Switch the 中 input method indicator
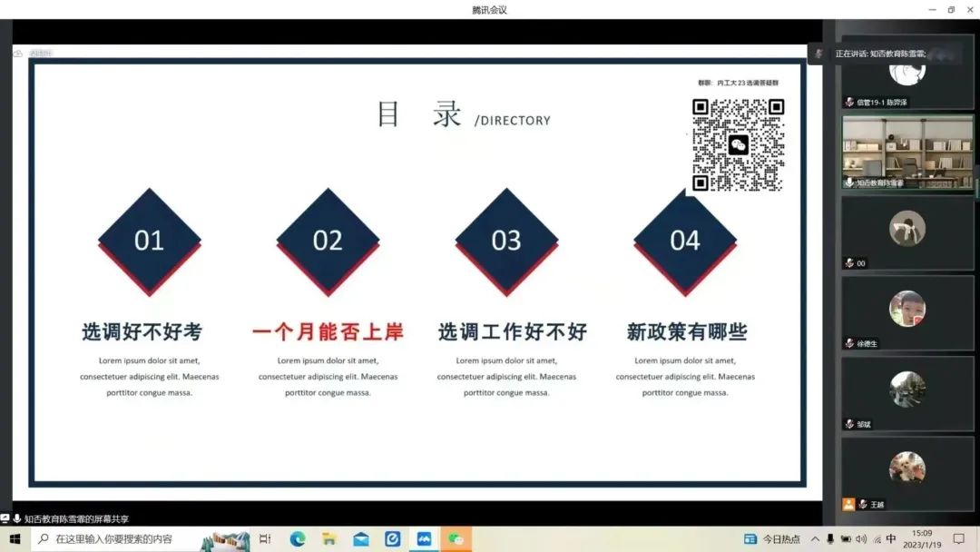The width and height of the screenshot is (980, 552). [x=891, y=538]
